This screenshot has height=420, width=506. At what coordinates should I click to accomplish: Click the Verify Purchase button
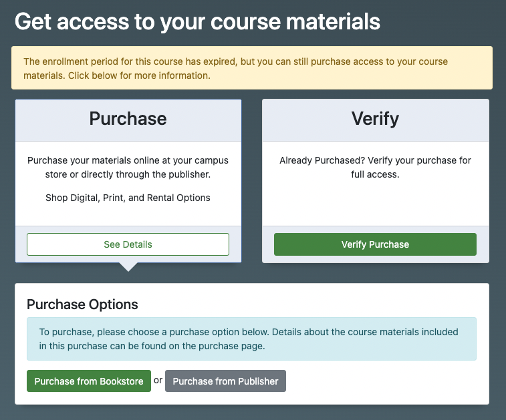point(375,244)
